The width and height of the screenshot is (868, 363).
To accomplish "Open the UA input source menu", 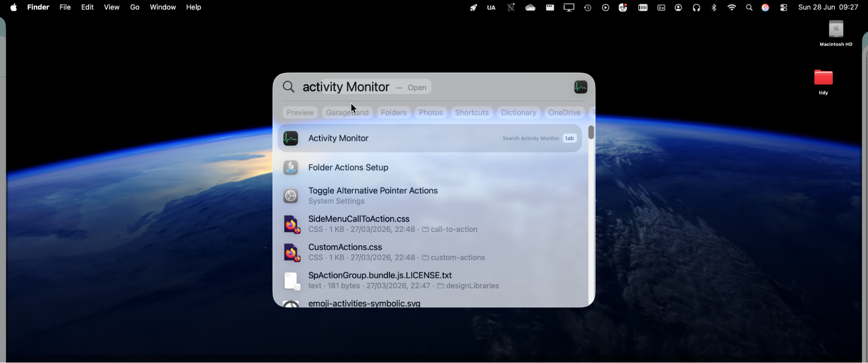I will pyautogui.click(x=491, y=7).
